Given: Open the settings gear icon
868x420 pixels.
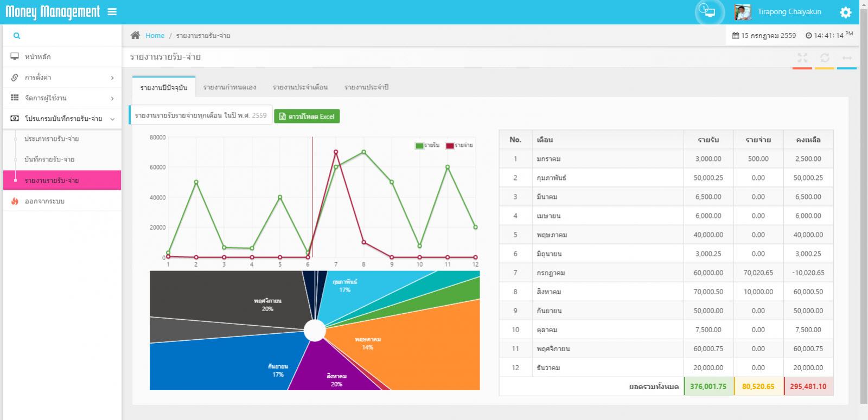Looking at the screenshot, I should (x=845, y=12).
